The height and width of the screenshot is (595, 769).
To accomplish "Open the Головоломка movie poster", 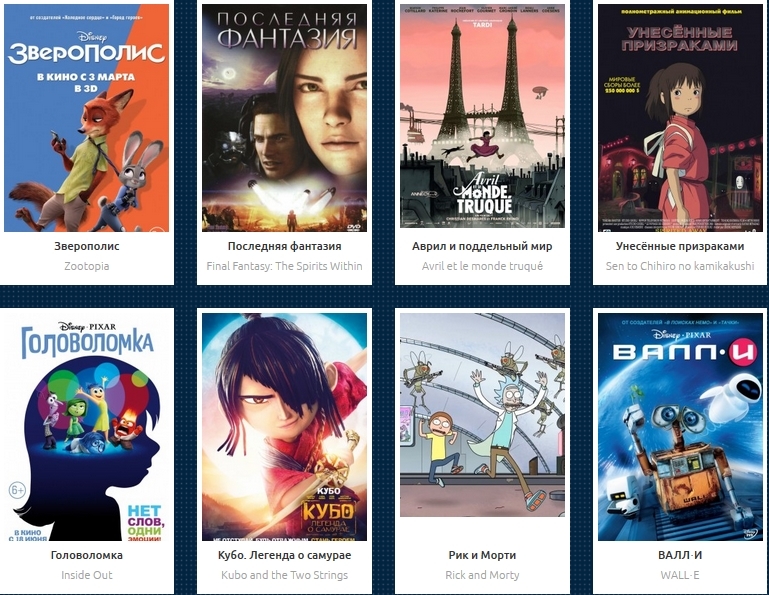I will click(x=86, y=427).
